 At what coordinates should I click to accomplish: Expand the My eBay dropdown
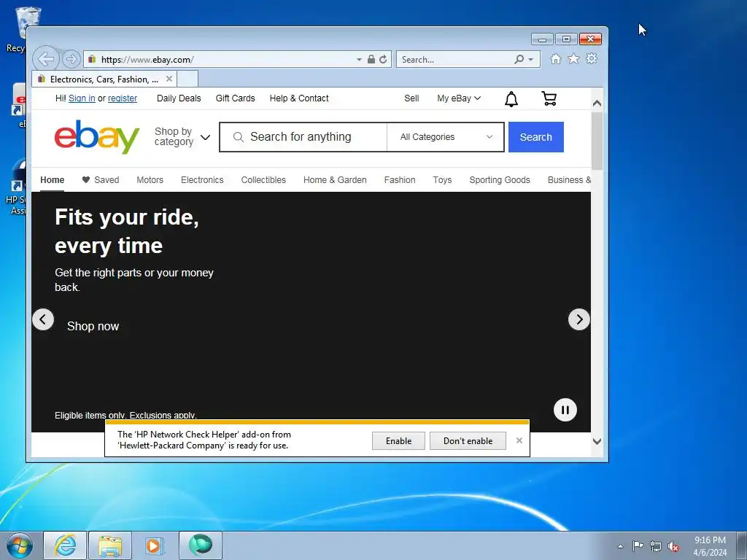tap(459, 98)
